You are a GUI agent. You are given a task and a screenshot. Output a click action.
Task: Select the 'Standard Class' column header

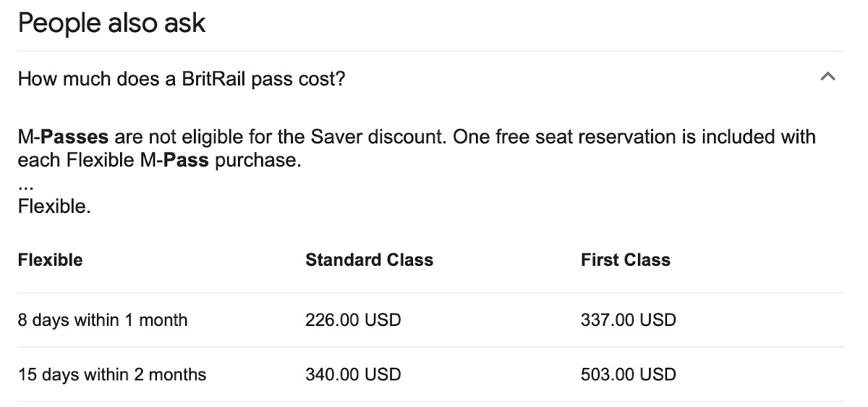(369, 260)
